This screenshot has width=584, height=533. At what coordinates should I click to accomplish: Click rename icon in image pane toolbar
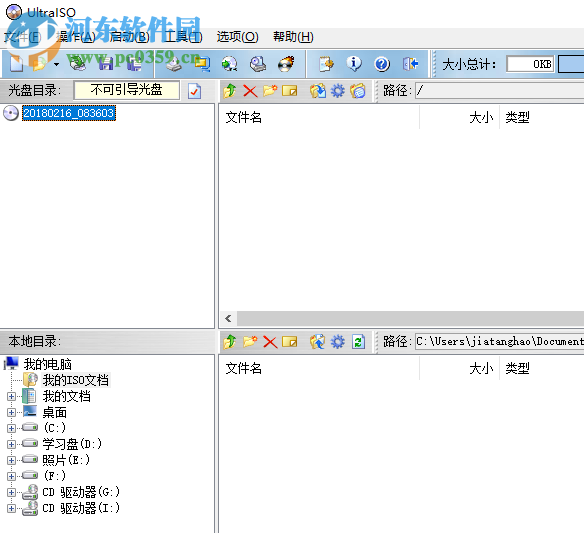[290, 91]
